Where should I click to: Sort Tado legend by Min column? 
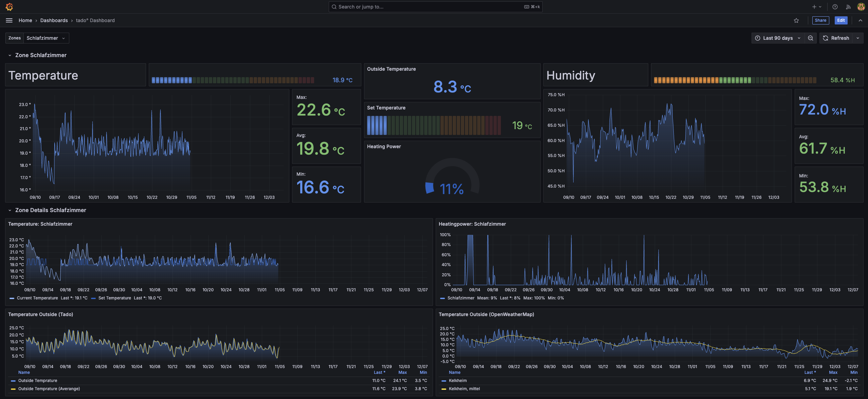coord(423,372)
